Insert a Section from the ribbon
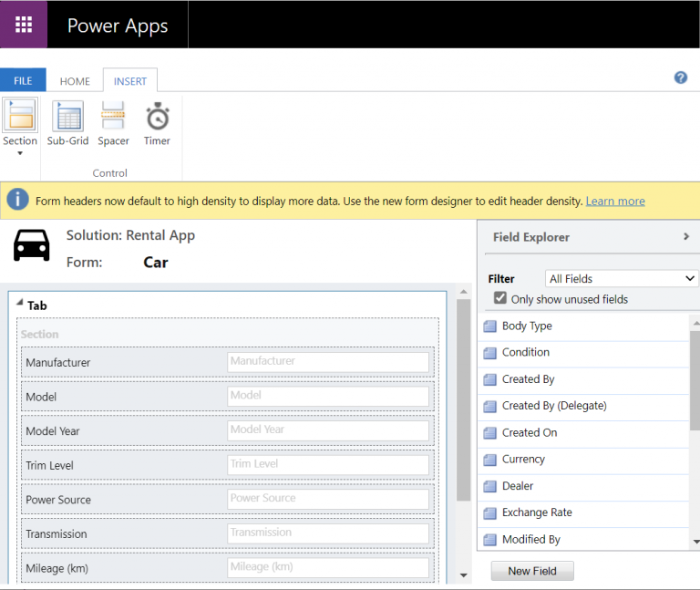The image size is (700, 590). coord(20,123)
